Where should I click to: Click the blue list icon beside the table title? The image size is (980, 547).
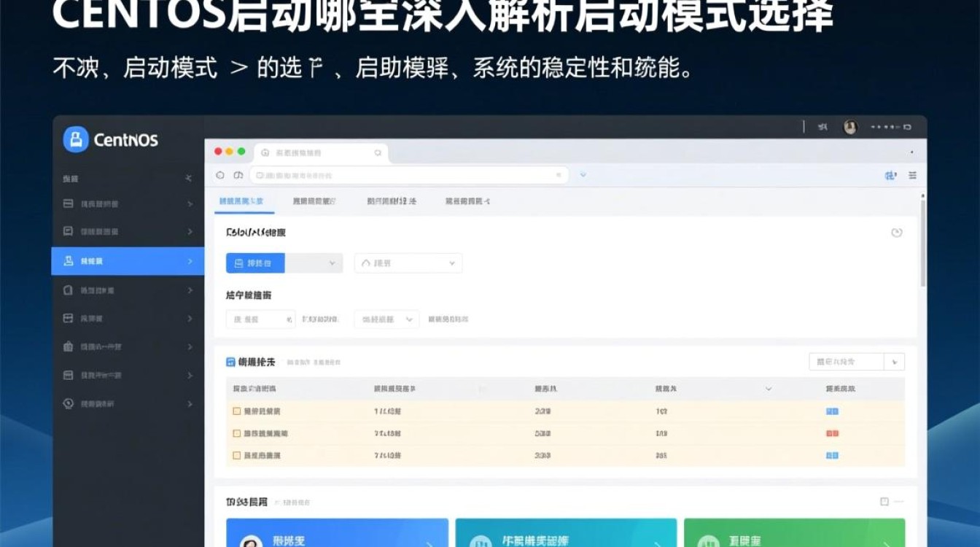click(231, 362)
